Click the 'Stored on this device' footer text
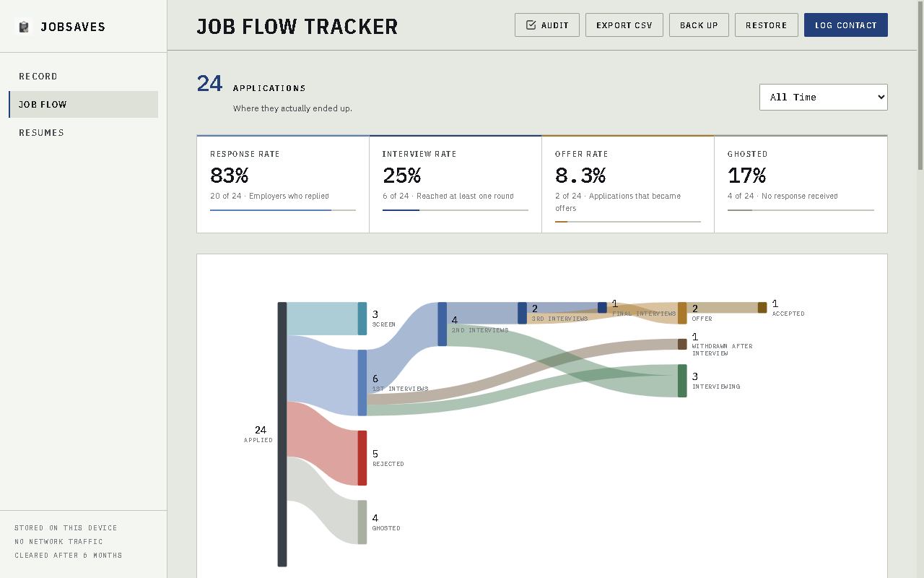924x578 pixels. 66,528
